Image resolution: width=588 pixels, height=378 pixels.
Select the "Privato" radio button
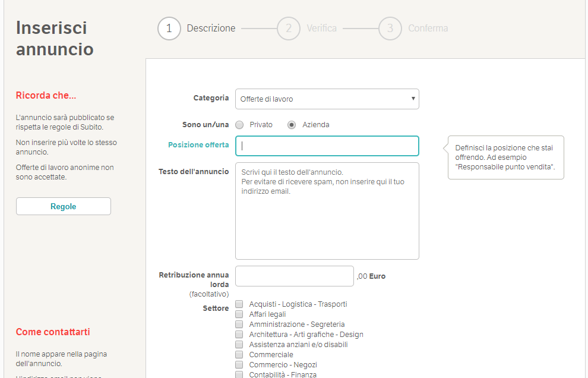(x=239, y=124)
